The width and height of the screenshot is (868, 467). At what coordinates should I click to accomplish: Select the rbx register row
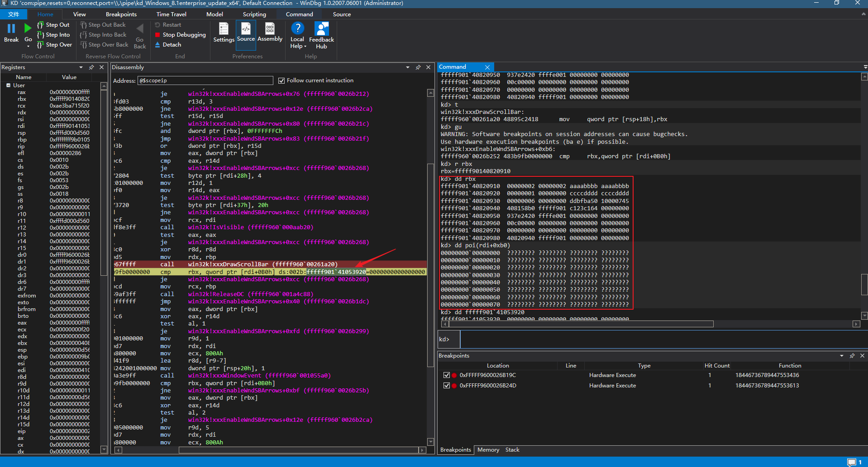tap(50, 99)
